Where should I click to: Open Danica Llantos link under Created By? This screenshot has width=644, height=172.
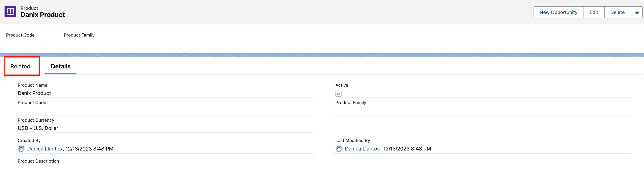pyautogui.click(x=45, y=149)
